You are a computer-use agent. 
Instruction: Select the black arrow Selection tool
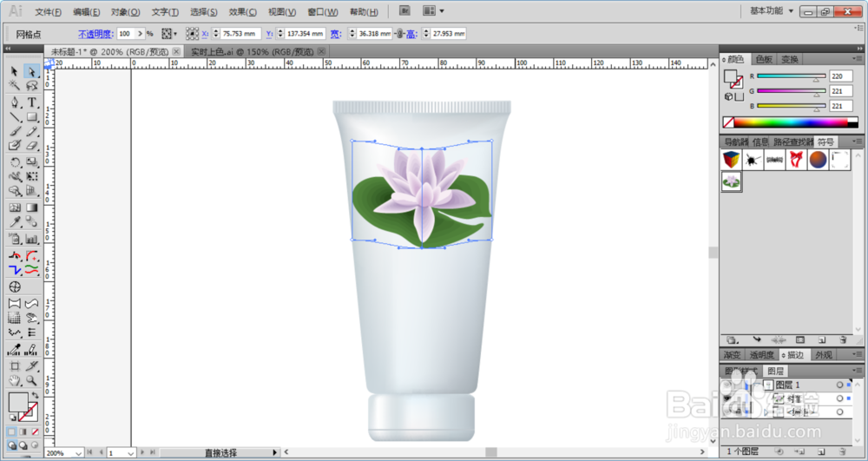(x=15, y=71)
